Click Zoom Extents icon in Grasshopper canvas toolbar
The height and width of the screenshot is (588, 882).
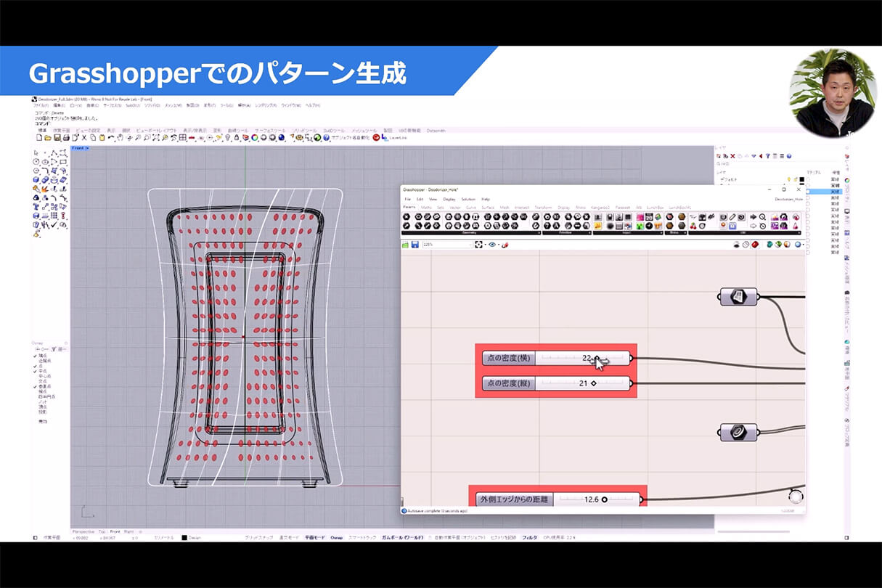[478, 245]
